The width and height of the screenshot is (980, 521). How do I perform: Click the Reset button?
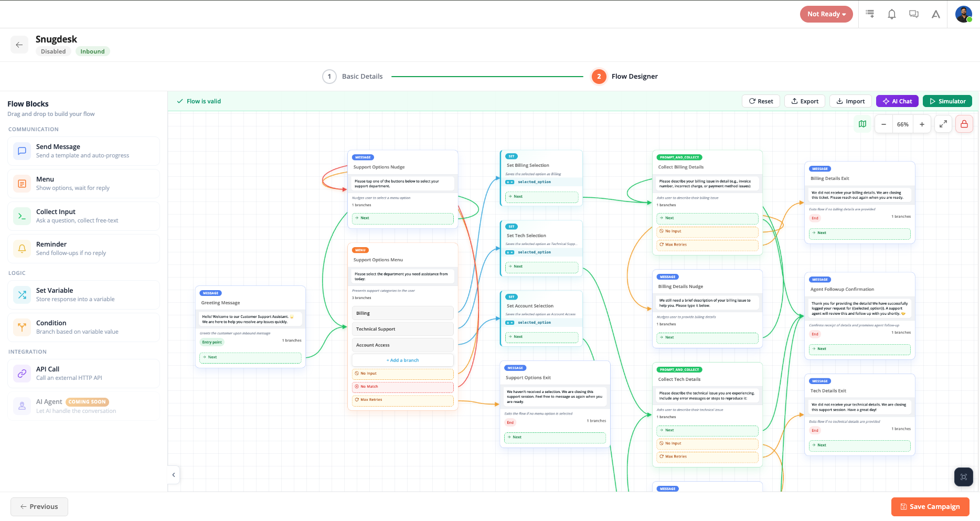pyautogui.click(x=761, y=101)
